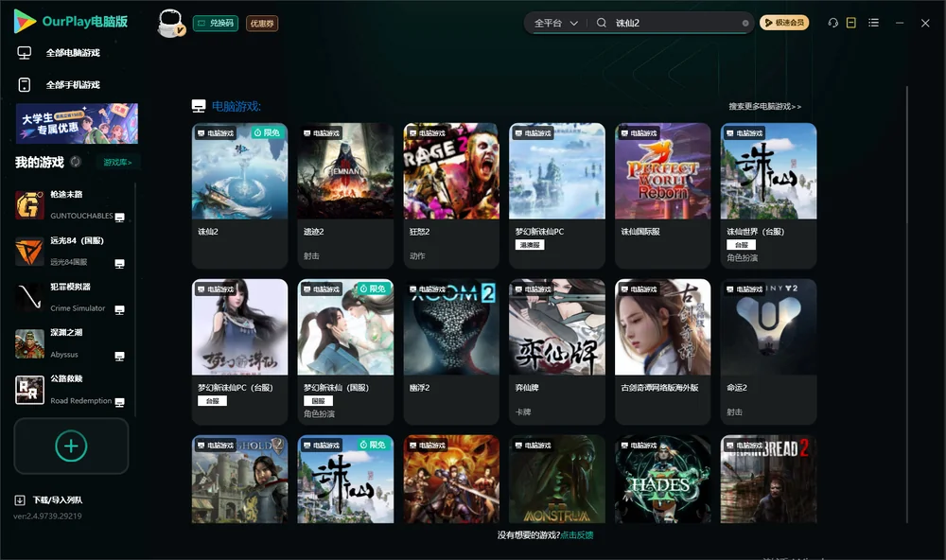
Task: Select 犯罪模拟器 Crime Simulator entry
Action: click(x=71, y=297)
